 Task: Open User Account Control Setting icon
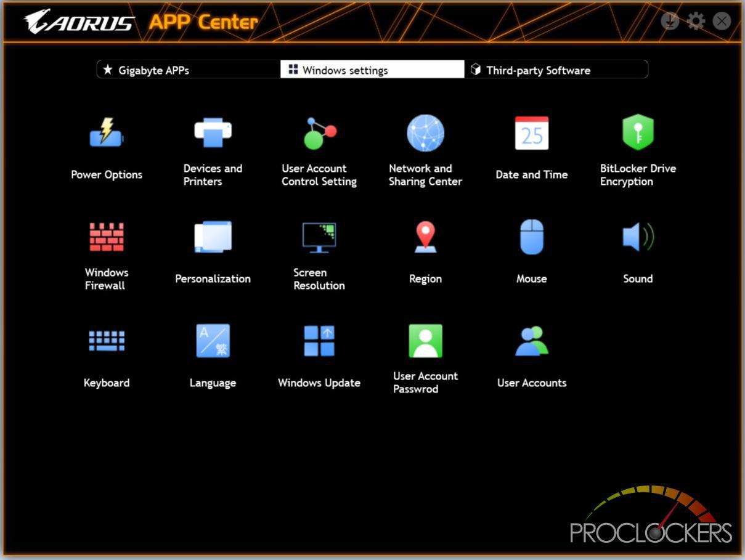(x=319, y=133)
